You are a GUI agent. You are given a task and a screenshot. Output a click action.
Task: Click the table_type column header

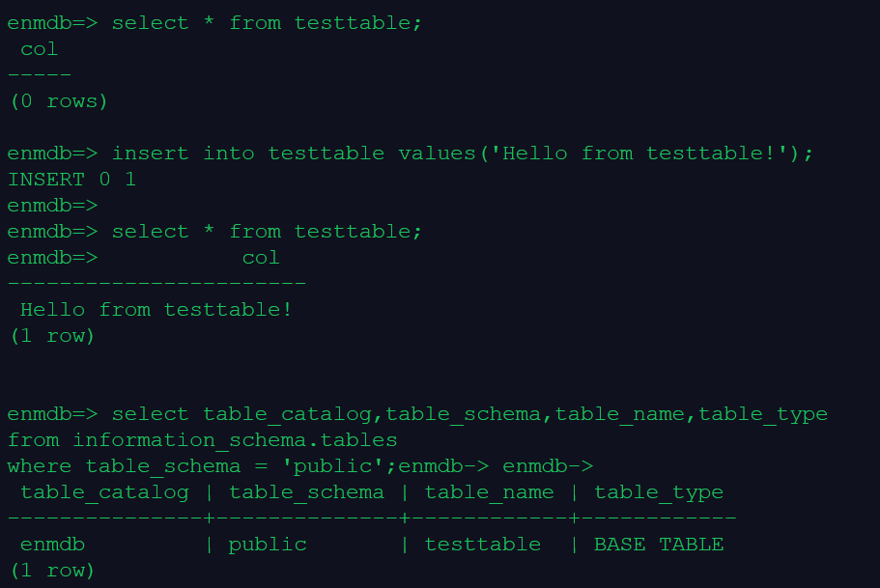tap(658, 492)
